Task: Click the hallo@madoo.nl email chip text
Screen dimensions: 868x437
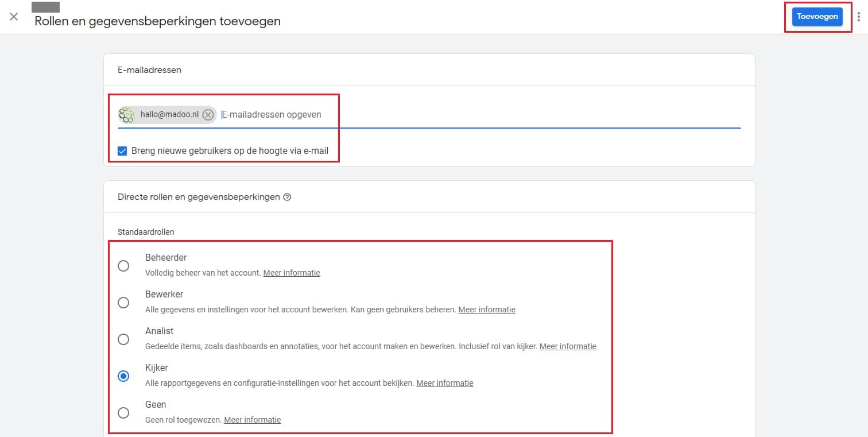Action: (x=169, y=115)
